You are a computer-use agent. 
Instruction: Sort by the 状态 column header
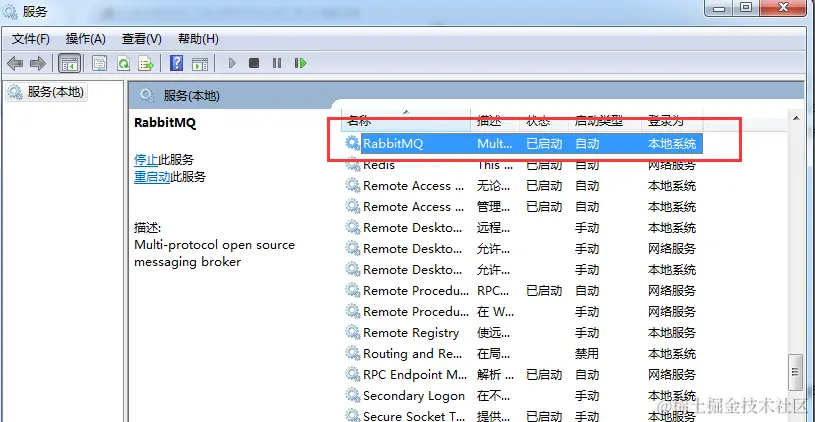(x=544, y=121)
